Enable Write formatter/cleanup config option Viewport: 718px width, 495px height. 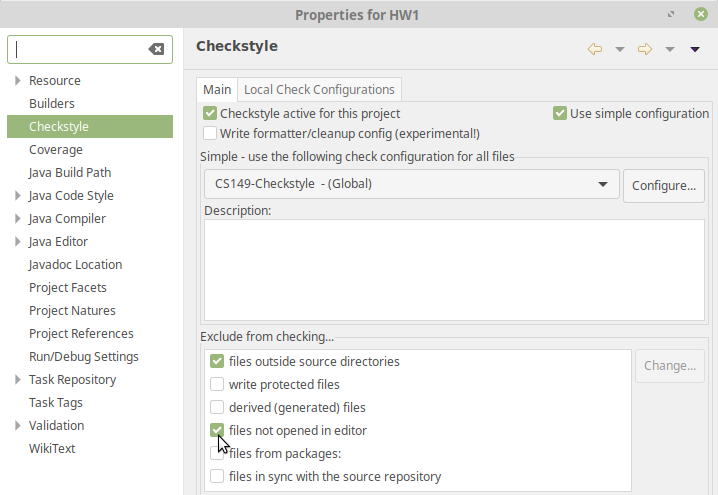point(210,133)
